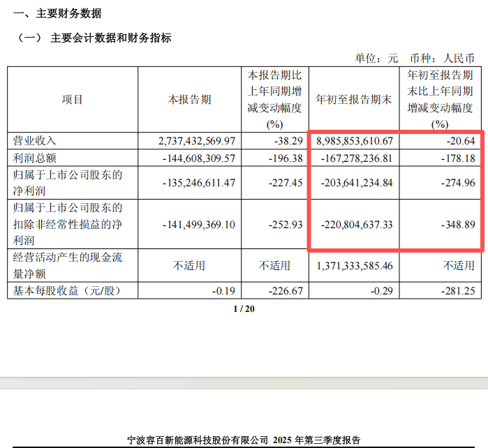Click the year-to-date revenue 8,985,853,610.67

tap(355, 141)
